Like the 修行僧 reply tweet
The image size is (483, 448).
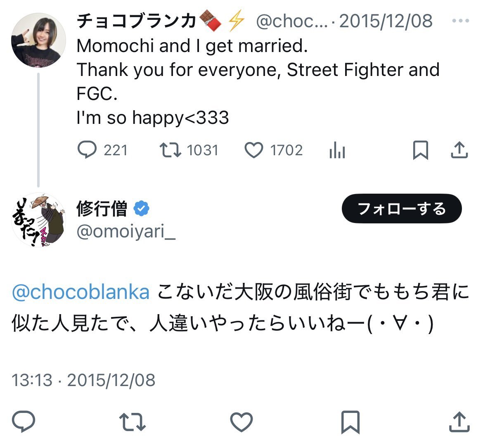coord(241,422)
